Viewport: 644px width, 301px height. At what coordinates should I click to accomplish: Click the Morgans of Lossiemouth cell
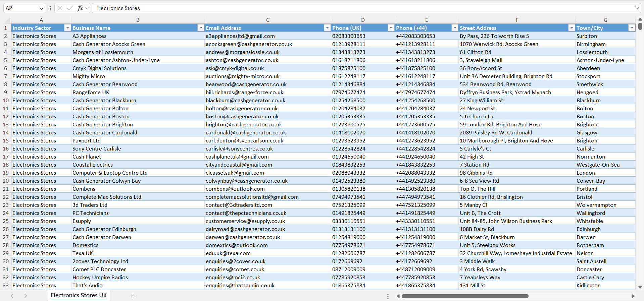tap(138, 52)
